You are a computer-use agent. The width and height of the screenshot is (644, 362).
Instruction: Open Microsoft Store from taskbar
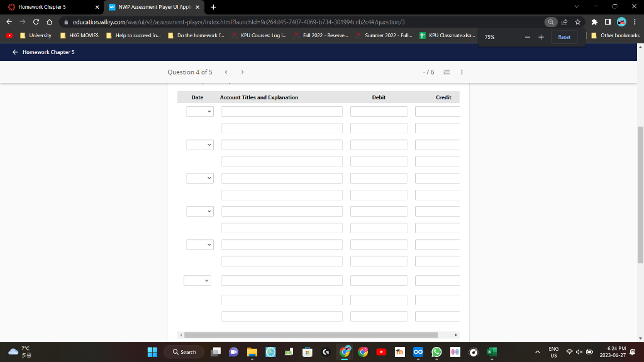[307, 352]
